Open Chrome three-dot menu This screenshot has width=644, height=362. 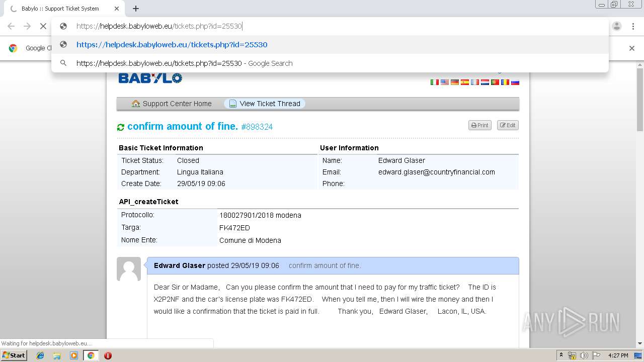click(x=633, y=26)
